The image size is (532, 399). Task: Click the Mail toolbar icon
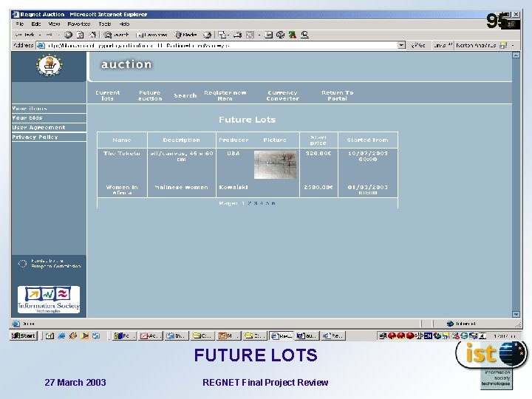(222, 35)
